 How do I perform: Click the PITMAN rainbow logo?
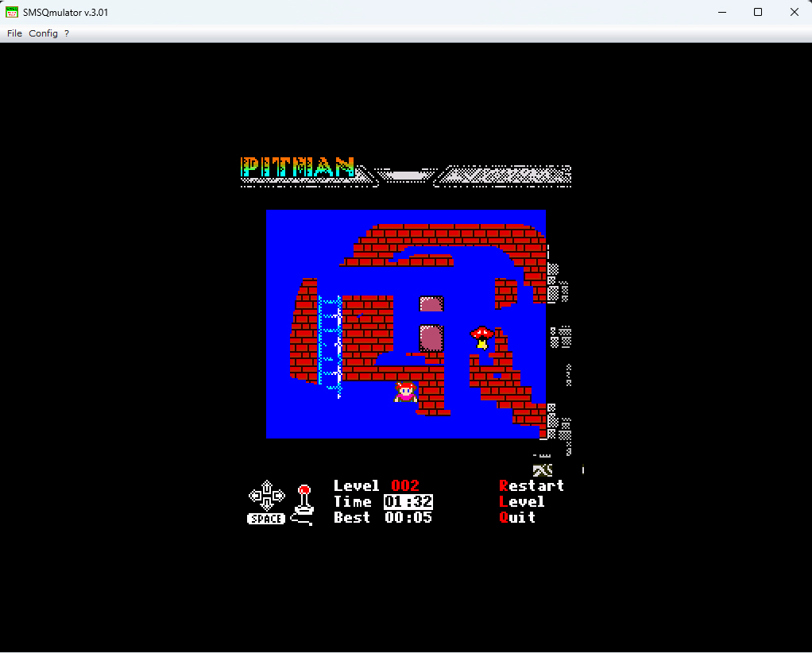click(298, 168)
